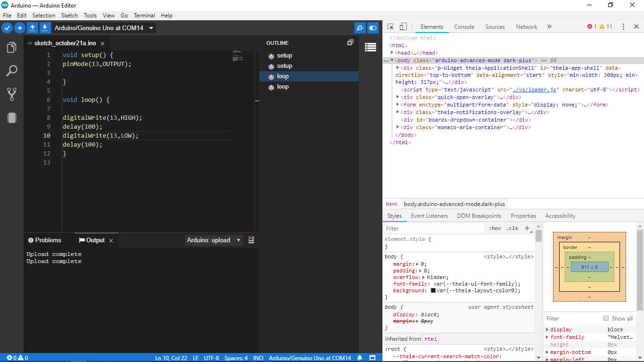
Task: Click the toggle bottom panel icon in status bar
Action: click(373, 358)
